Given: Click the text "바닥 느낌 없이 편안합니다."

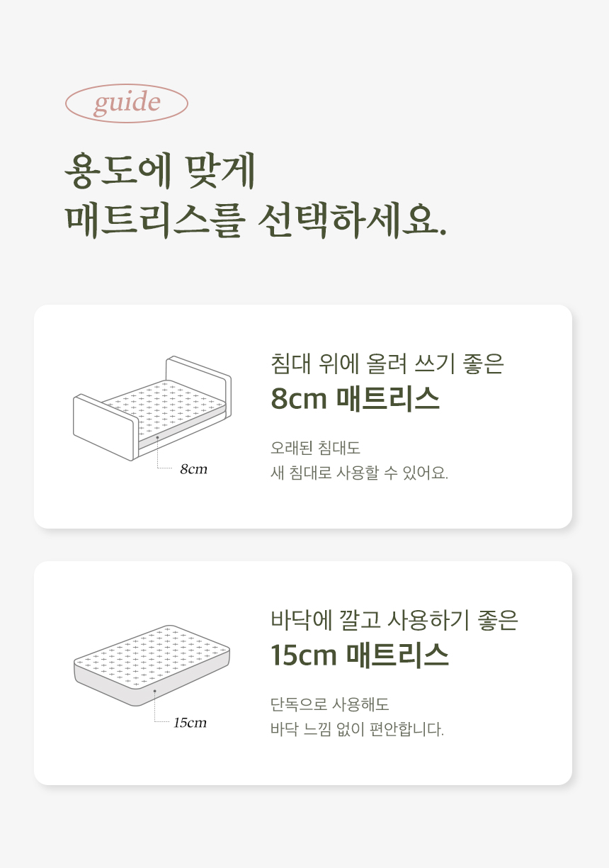Looking at the screenshot, I should (x=357, y=729).
